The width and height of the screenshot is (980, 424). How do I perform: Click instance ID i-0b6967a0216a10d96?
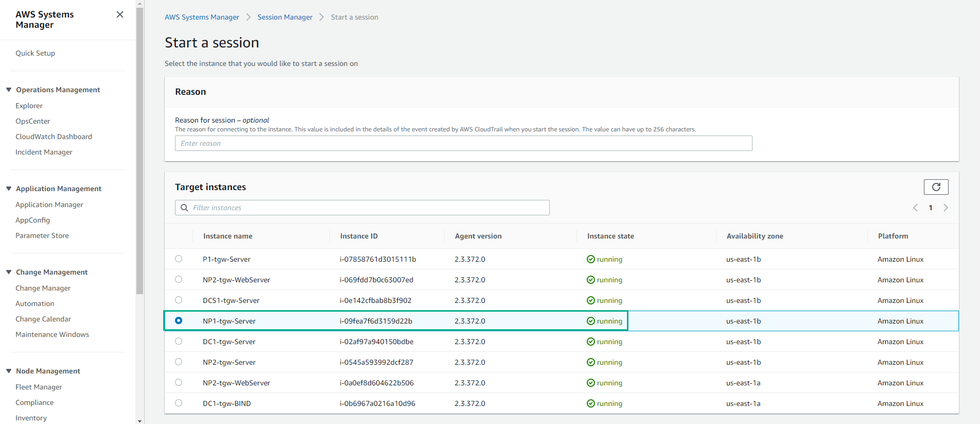377,403
